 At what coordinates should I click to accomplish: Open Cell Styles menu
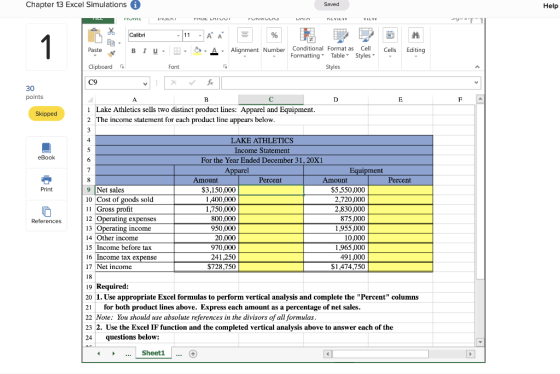coord(365,43)
